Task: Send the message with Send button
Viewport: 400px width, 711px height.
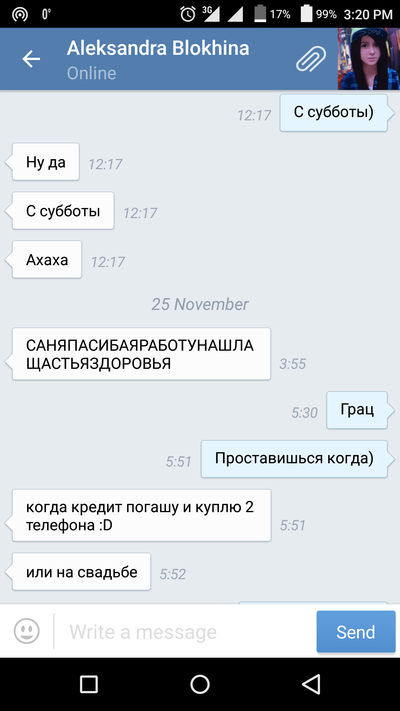Action: click(x=356, y=632)
